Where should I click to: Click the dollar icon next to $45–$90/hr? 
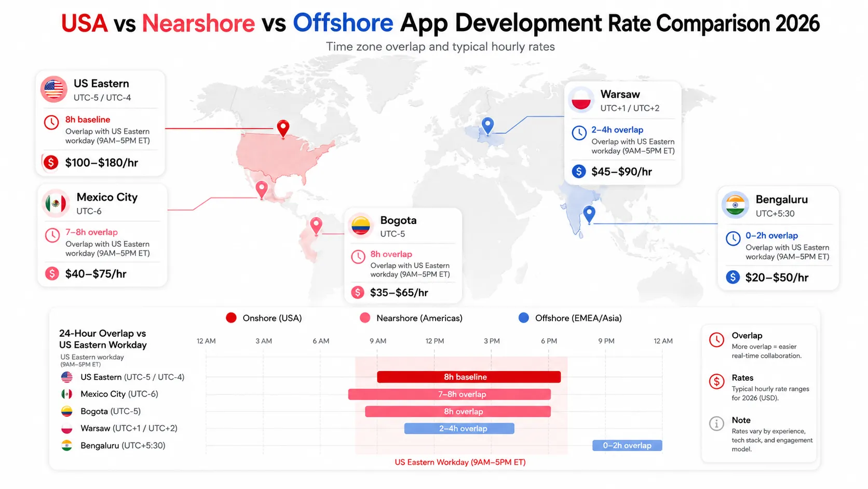click(579, 171)
